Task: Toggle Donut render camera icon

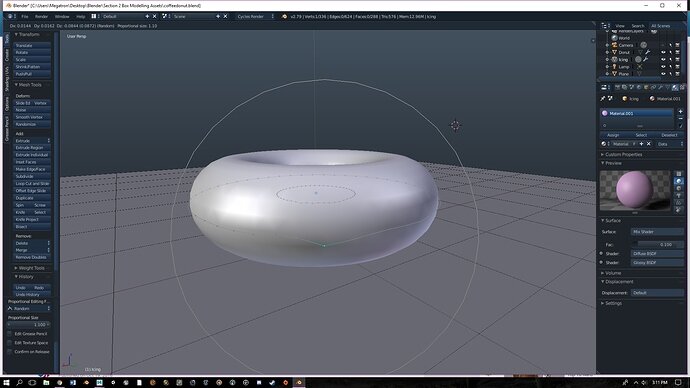Action: click(x=678, y=52)
